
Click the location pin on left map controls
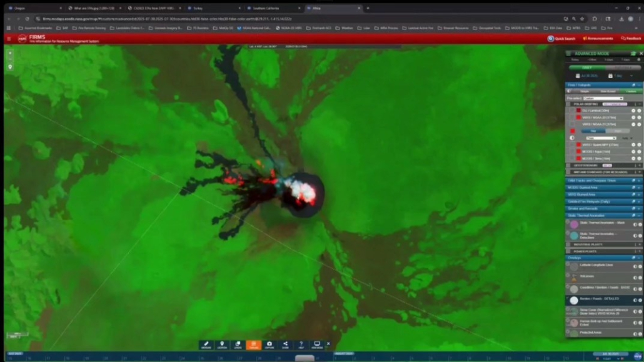(10, 67)
